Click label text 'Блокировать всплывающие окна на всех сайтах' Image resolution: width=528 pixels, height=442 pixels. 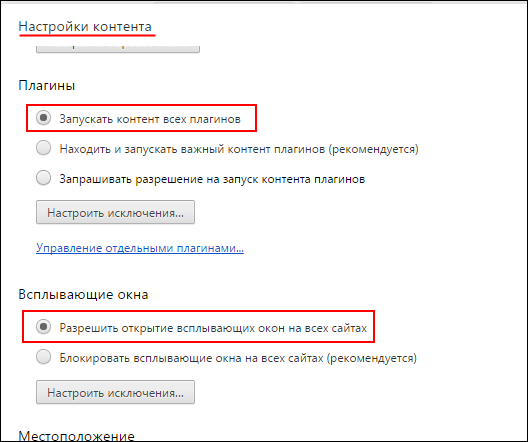[x=191, y=358]
